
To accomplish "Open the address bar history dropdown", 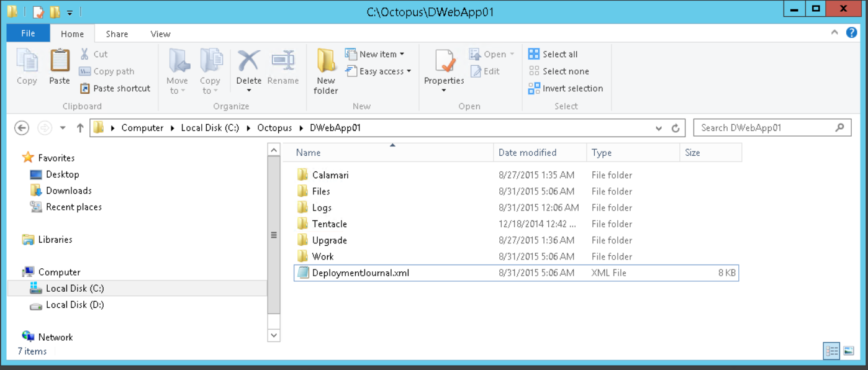I will 659,128.
